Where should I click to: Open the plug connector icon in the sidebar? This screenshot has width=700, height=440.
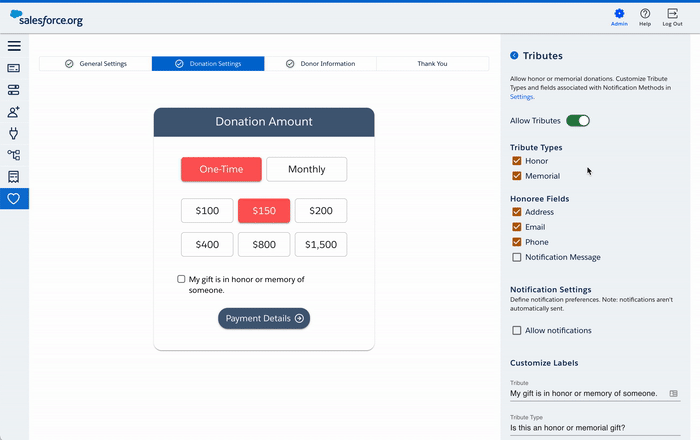(x=14, y=133)
